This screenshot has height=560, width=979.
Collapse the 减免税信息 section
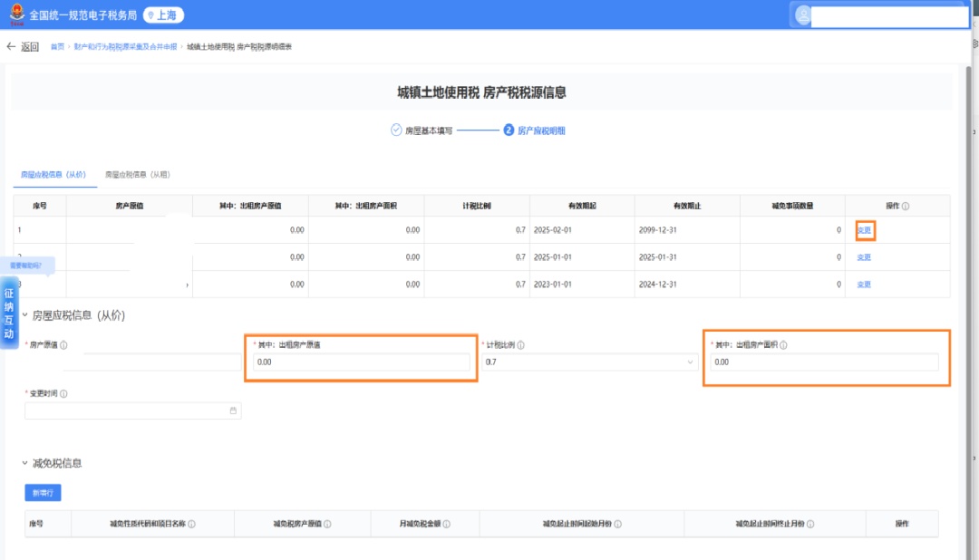click(x=24, y=463)
